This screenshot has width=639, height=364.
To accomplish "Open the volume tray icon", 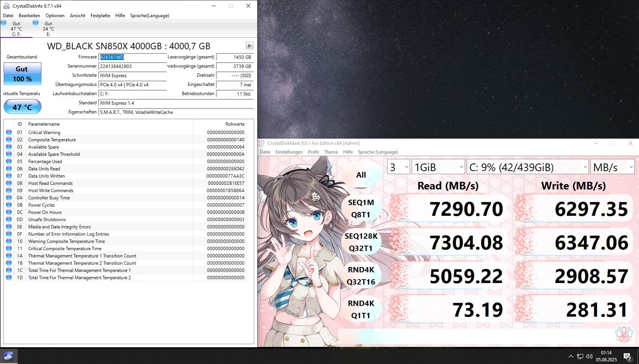I will pos(589,356).
